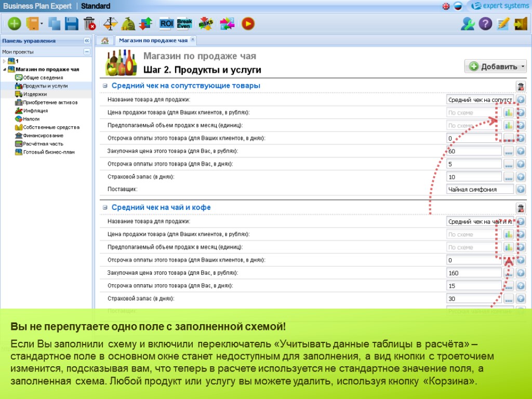Click the money bag toolbar icon
The width and height of the screenshot is (532, 399).
click(128, 24)
